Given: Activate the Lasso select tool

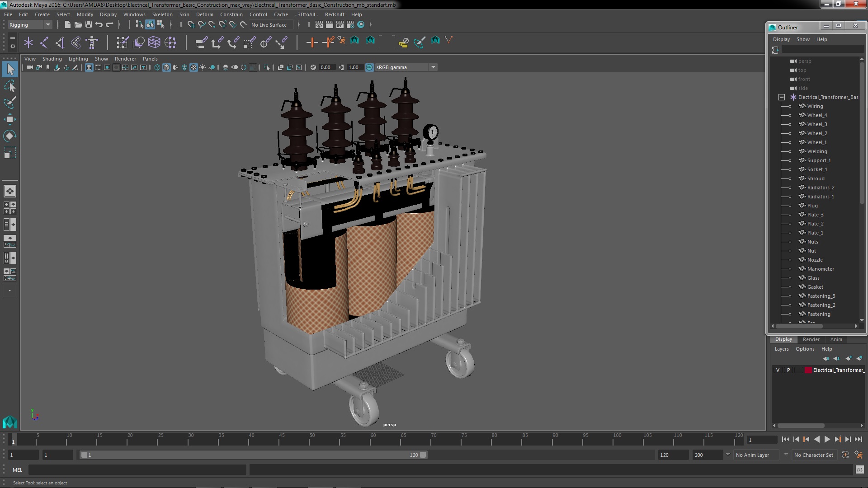Looking at the screenshot, I should click(9, 86).
